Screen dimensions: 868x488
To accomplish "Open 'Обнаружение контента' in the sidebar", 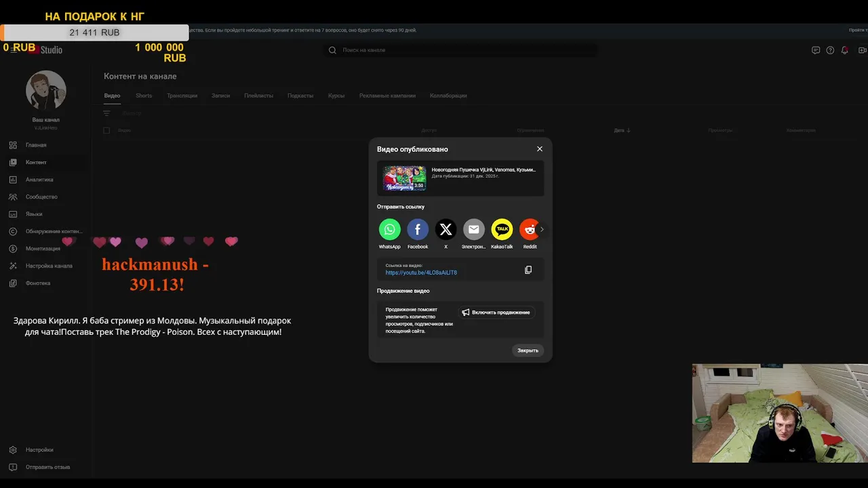I will pyautogui.click(x=54, y=231).
